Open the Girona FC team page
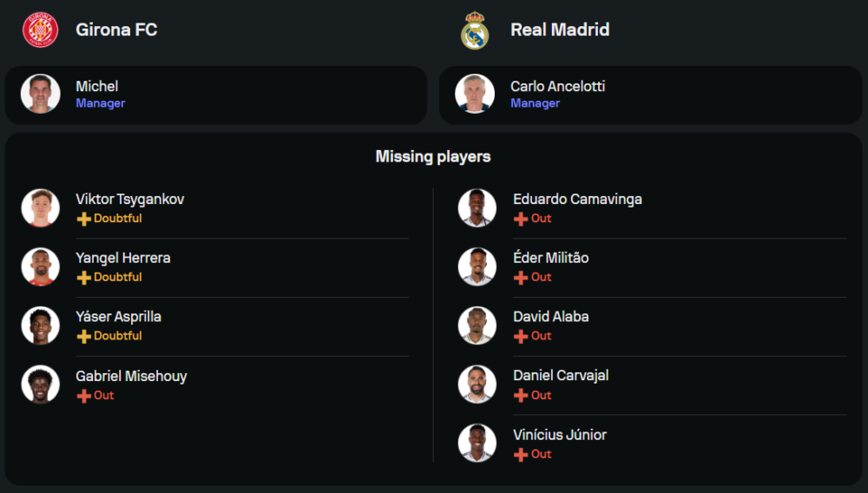Screen dimensions: 868x493 point(116,30)
